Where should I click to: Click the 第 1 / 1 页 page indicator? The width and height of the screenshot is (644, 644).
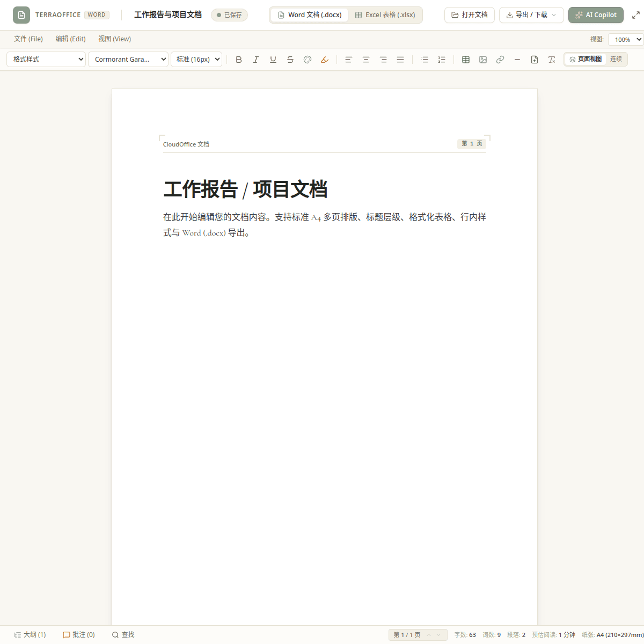coord(407,635)
